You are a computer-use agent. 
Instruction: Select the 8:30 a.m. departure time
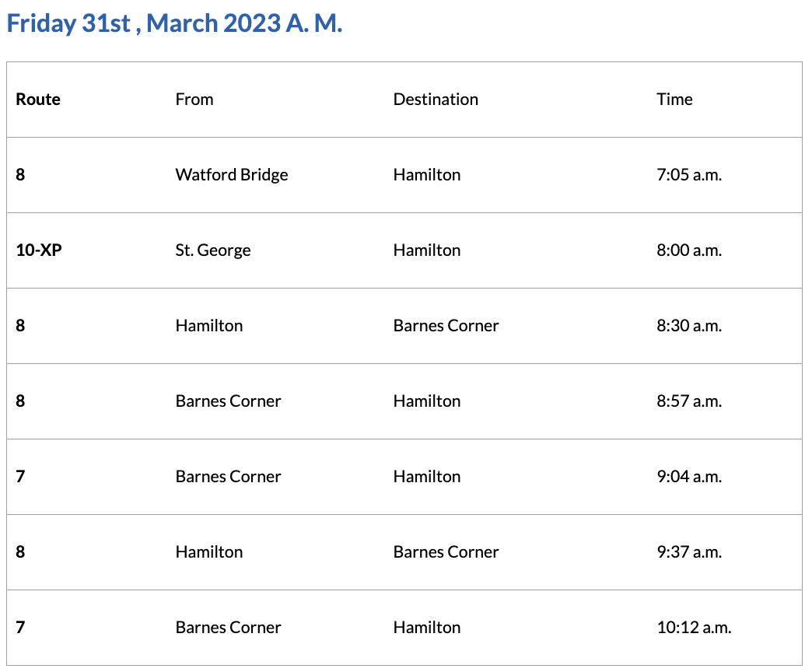point(689,326)
